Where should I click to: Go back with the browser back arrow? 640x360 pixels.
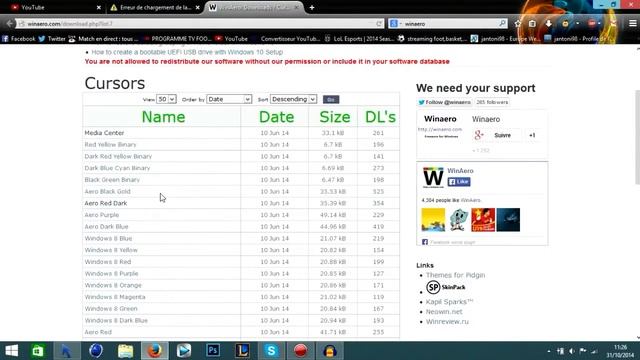click(x=10, y=24)
